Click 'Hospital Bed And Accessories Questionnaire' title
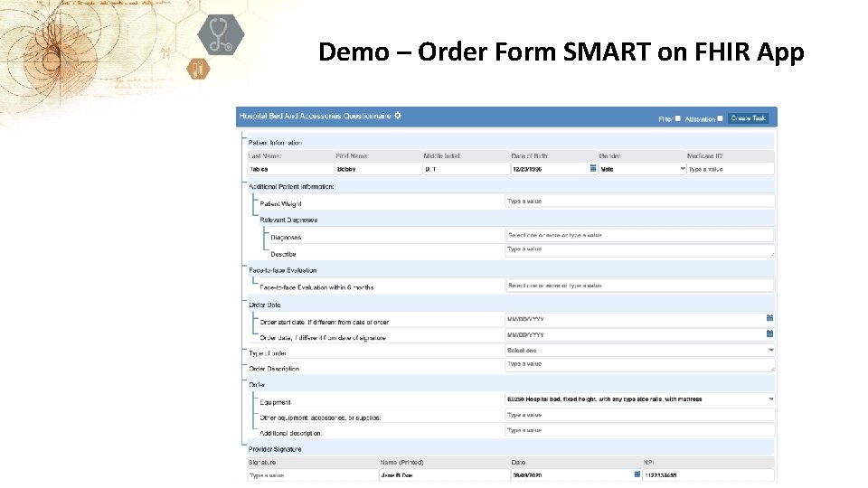The height and width of the screenshot is (488, 868). point(315,116)
